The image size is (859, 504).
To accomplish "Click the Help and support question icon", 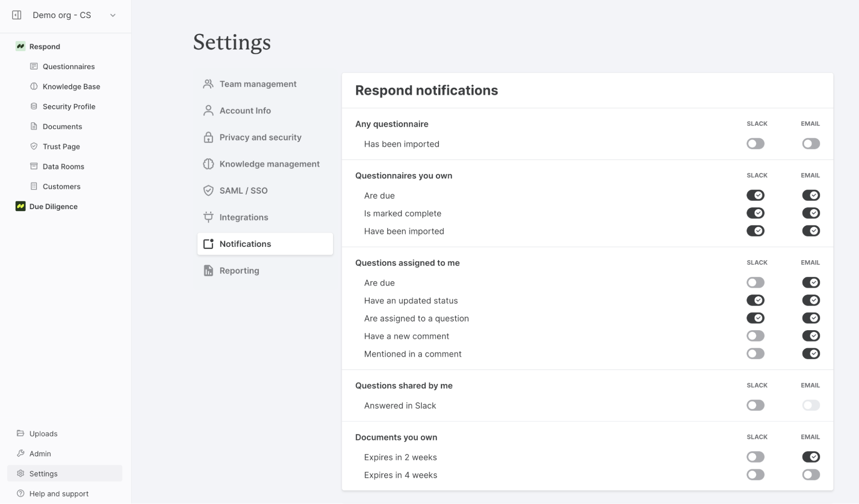I will [20, 493].
